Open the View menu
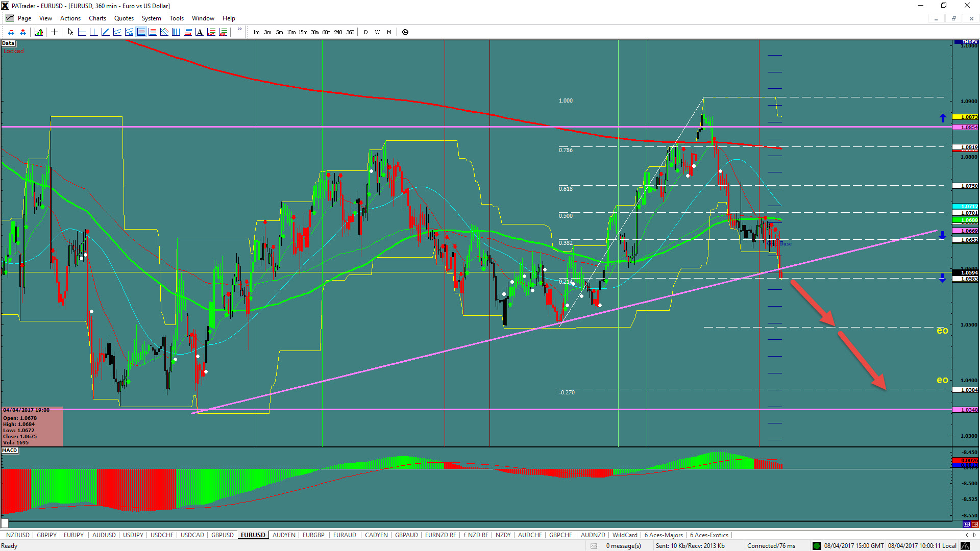The width and height of the screenshot is (980, 551). tap(45, 18)
